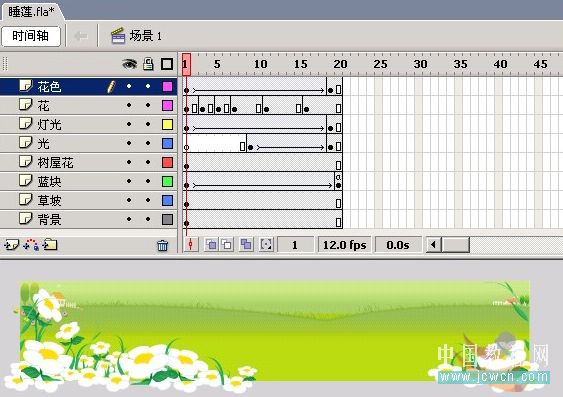The height and width of the screenshot is (397, 563).
Task: Hide the 花 layer via visibility dot
Action: (x=129, y=105)
